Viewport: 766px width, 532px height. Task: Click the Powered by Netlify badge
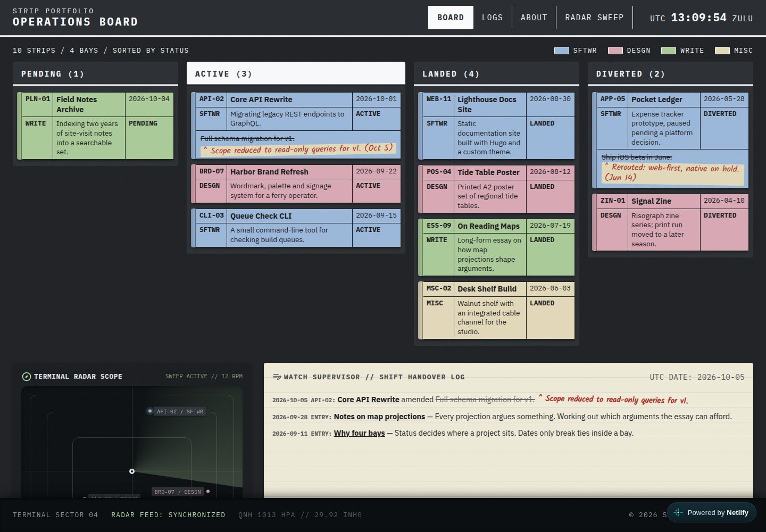click(711, 513)
